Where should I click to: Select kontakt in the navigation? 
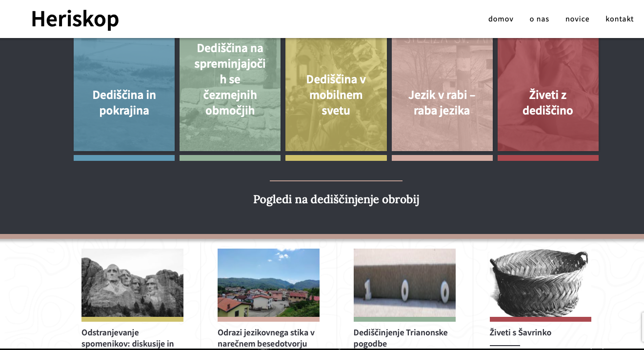(x=620, y=19)
